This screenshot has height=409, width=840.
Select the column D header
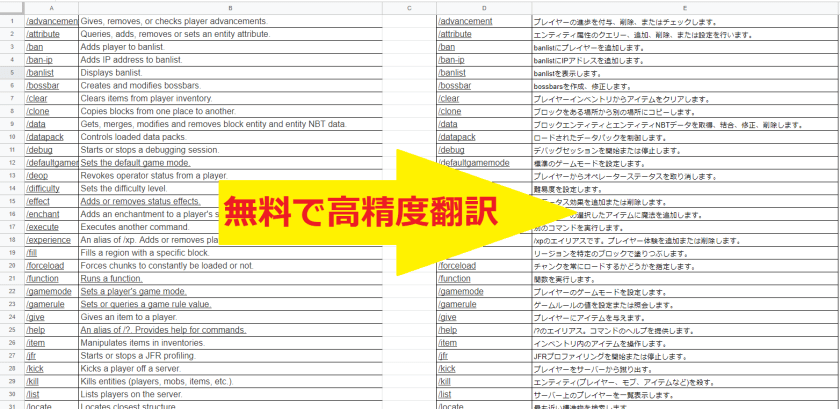(x=483, y=8)
